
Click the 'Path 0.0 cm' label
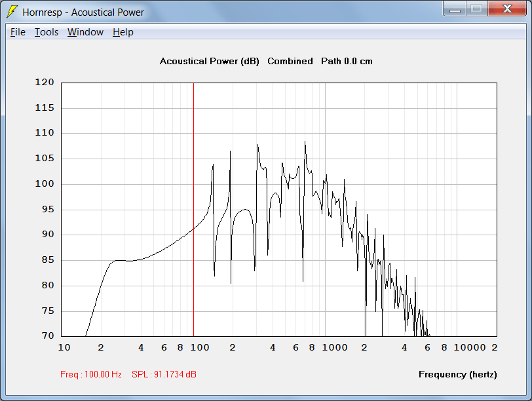[347, 61]
